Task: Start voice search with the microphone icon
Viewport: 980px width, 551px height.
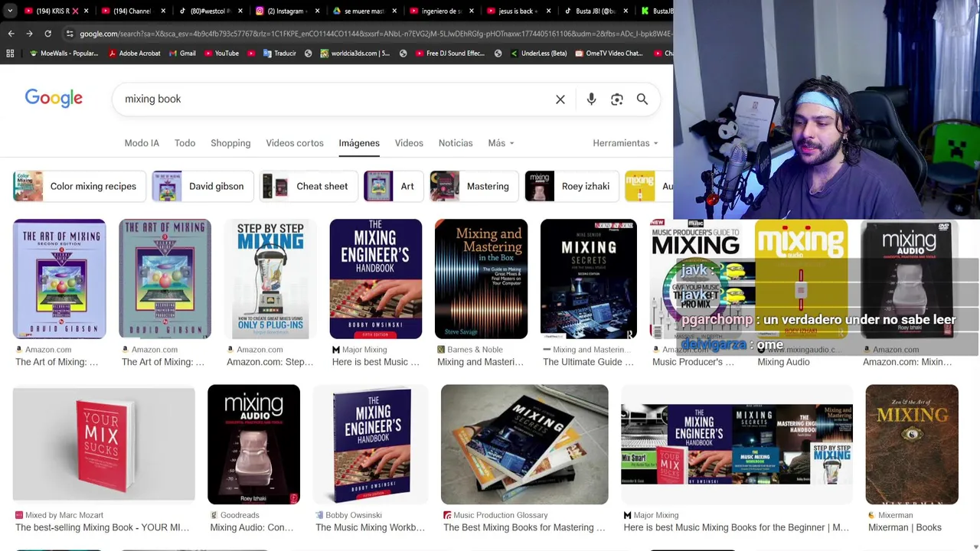Action: click(x=591, y=99)
